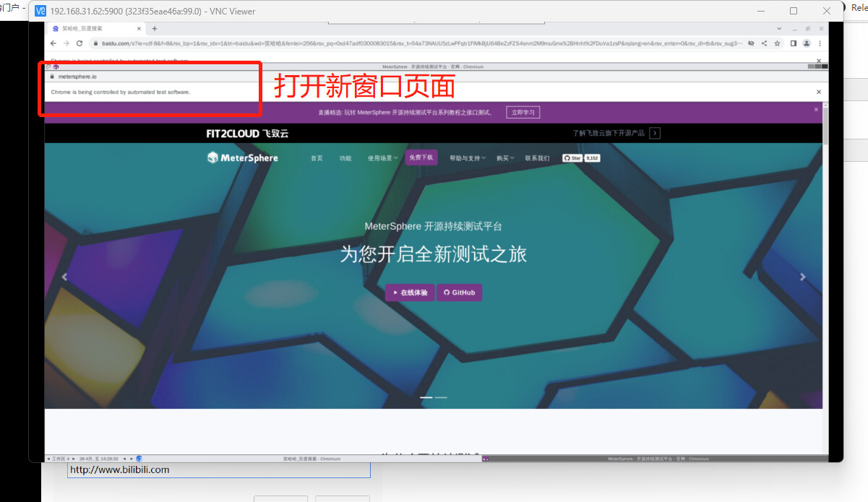Click the lock icon beside metersphere.io
Viewport: 868px width, 502px height.
coord(51,76)
